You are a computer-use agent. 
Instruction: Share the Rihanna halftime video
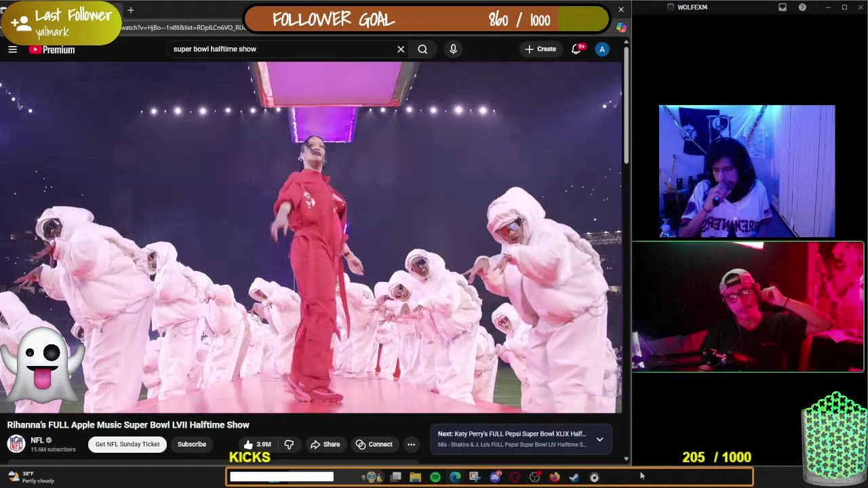point(325,445)
